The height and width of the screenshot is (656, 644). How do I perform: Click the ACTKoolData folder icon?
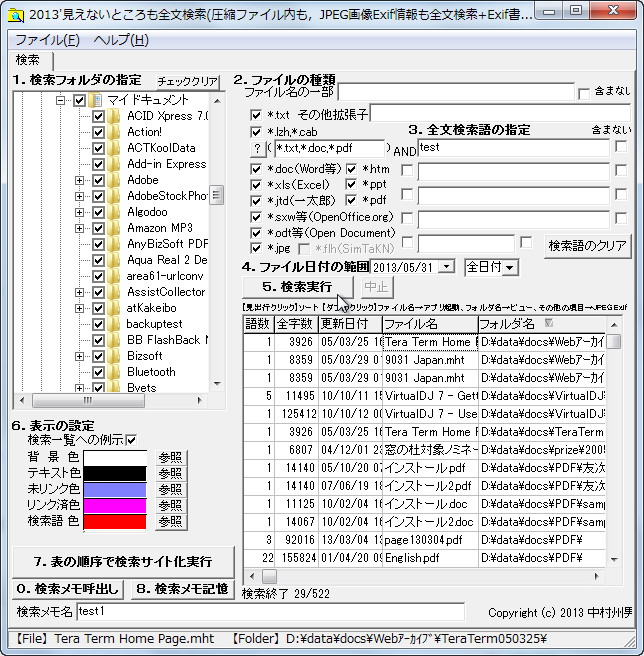[x=113, y=148]
